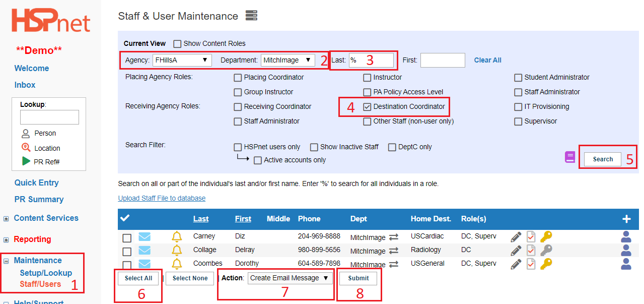644x304 pixels.
Task: Click the department transfer arrows for Collage
Action: tap(394, 251)
